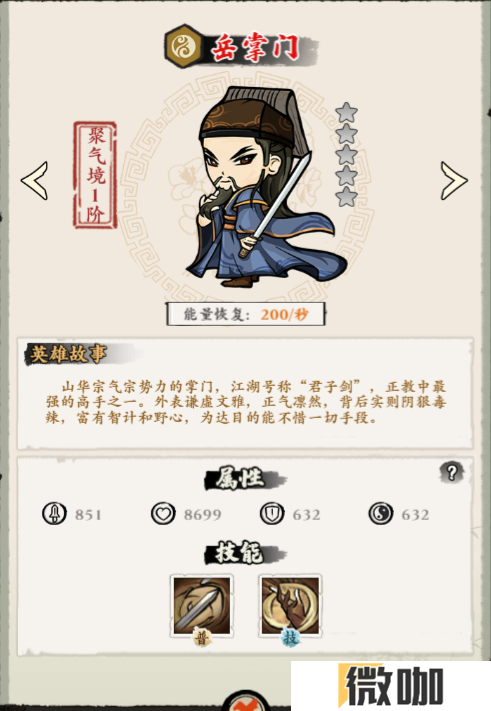Tap the sword attack stat icon
Screen dimensions: 491x711
click(x=54, y=514)
